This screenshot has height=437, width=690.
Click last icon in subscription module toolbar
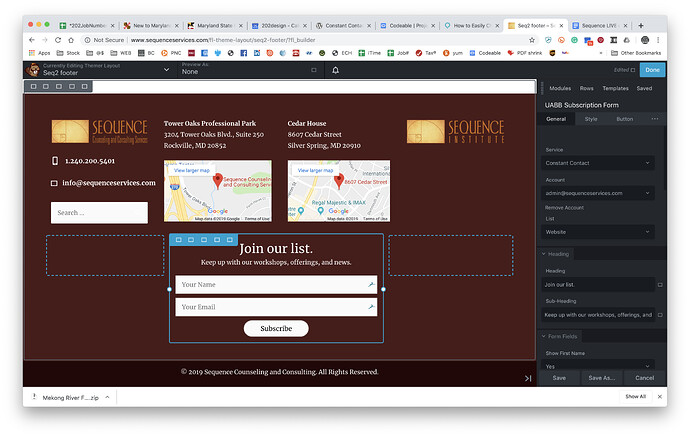click(x=230, y=240)
